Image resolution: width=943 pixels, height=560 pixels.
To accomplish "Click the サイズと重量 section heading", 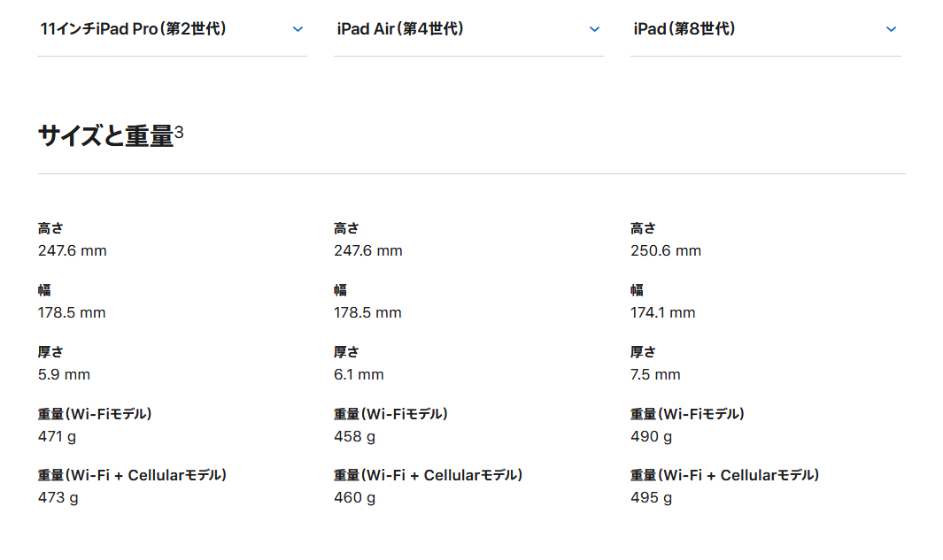I will [x=105, y=136].
